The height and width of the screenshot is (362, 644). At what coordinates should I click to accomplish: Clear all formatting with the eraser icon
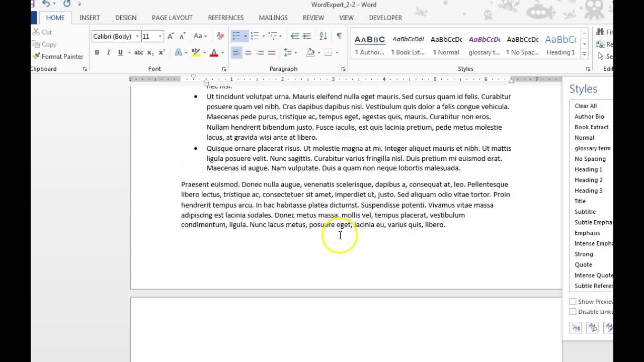(x=220, y=36)
